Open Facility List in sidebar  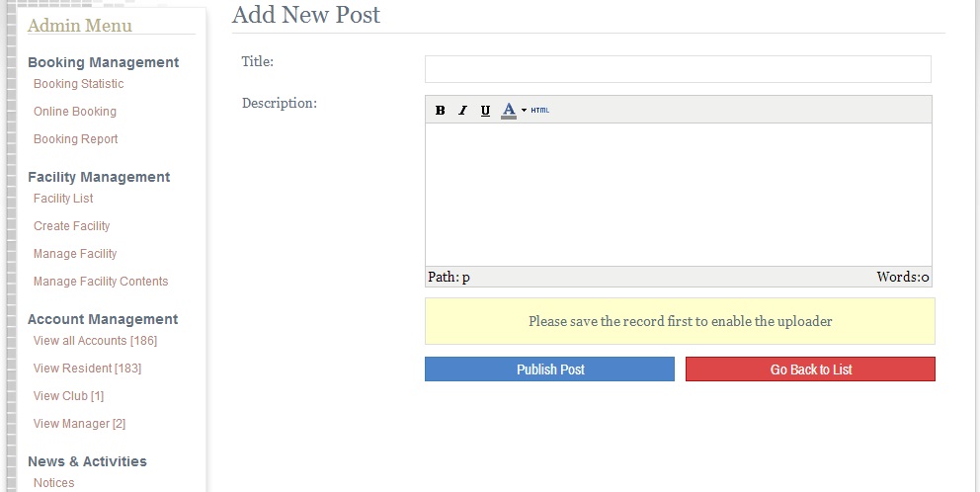[63, 199]
